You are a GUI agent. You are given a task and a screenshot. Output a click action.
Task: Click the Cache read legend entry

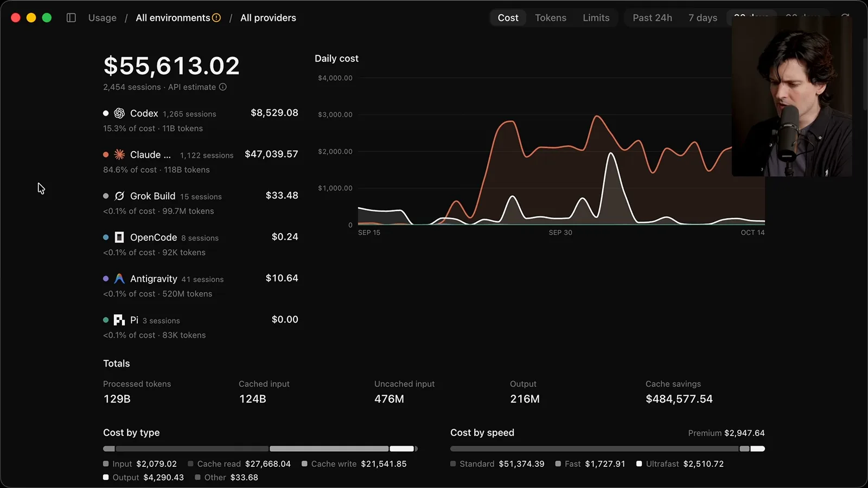pos(239,464)
